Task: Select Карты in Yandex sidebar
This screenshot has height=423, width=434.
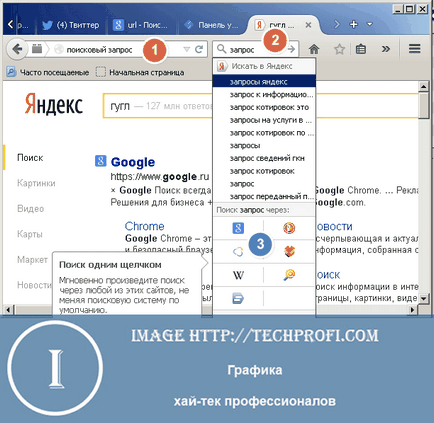Action: click(x=30, y=234)
